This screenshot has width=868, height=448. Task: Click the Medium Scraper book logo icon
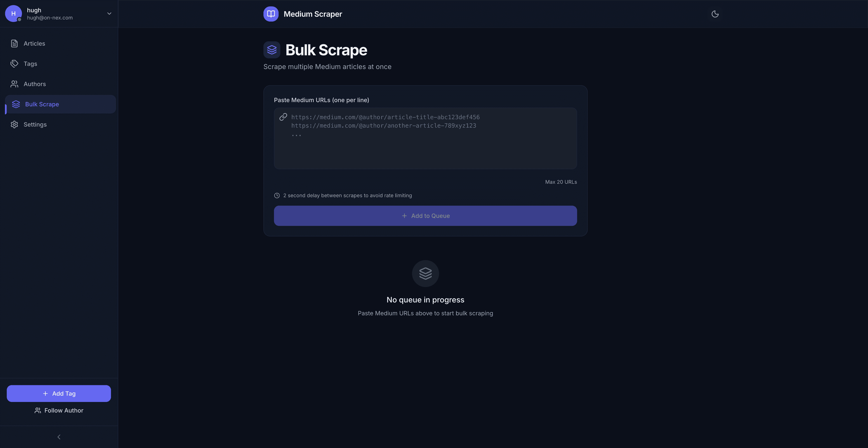click(x=271, y=14)
